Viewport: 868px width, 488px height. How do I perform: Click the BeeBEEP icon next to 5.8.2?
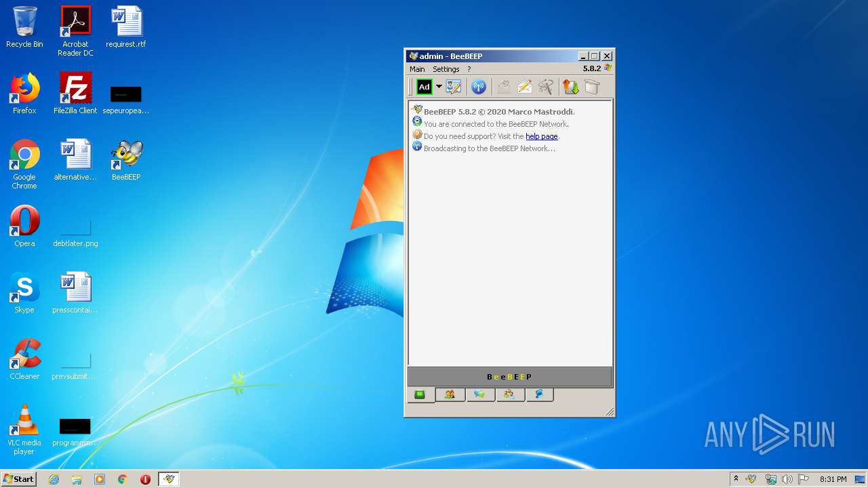(x=608, y=68)
